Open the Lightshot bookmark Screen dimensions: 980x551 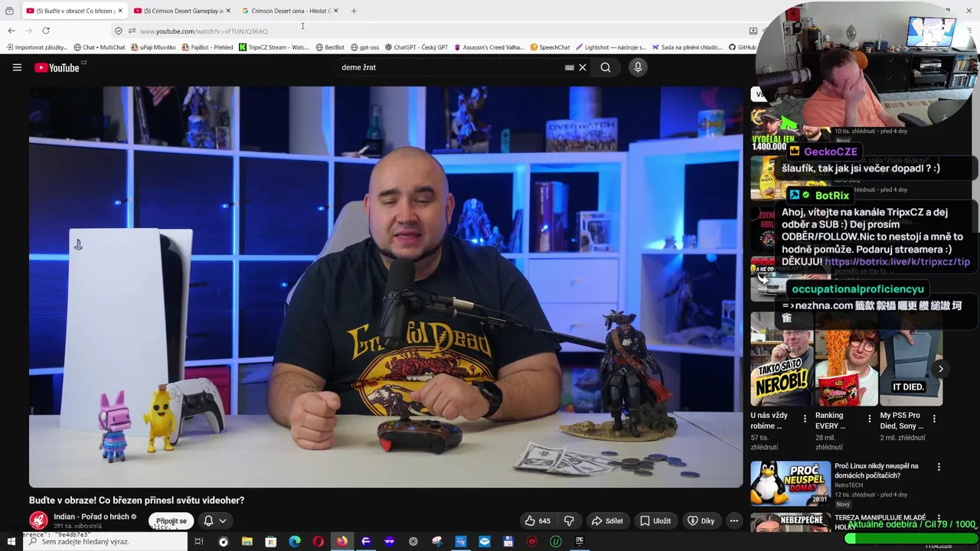[611, 47]
